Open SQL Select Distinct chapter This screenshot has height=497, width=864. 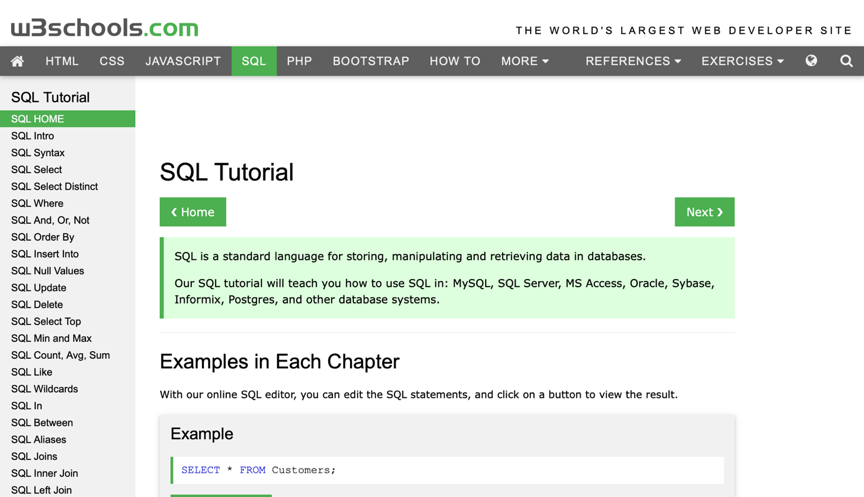(55, 186)
